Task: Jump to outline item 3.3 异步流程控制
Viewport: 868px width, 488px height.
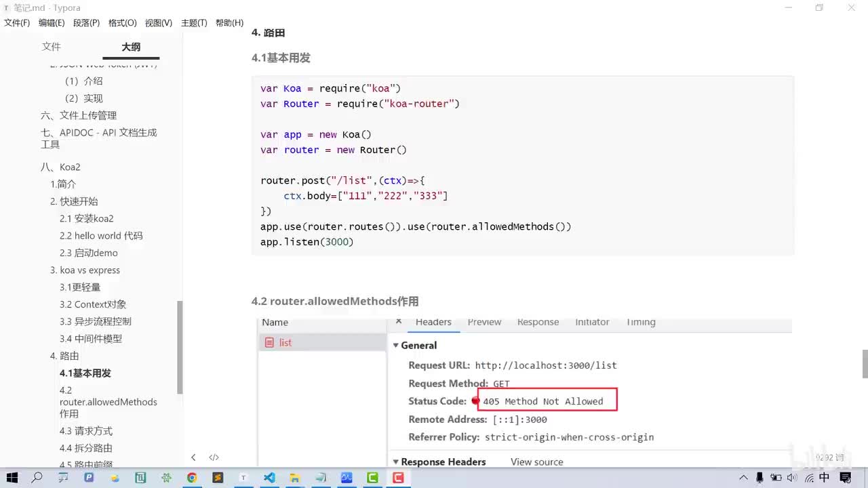Action: click(96, 321)
